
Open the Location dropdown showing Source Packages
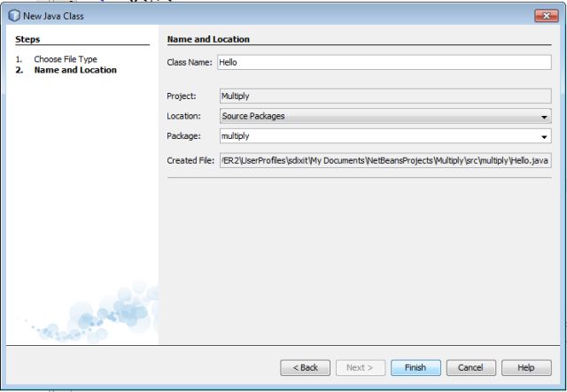pos(385,116)
